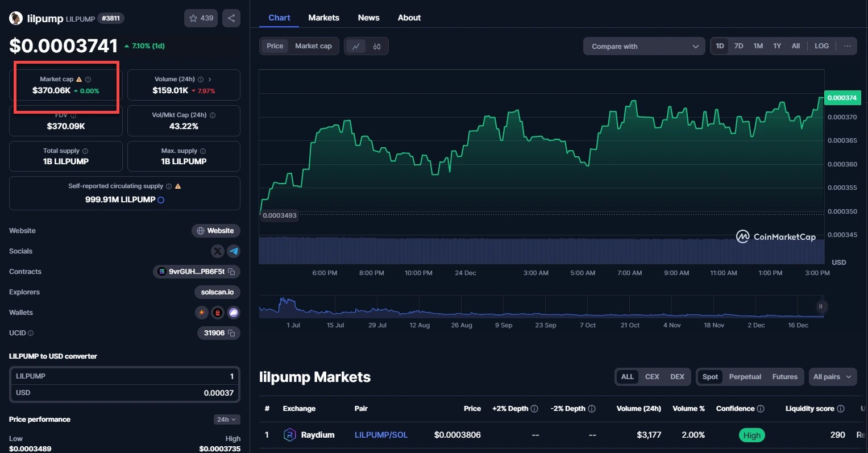Copy the UCID 31906 value

(x=231, y=333)
